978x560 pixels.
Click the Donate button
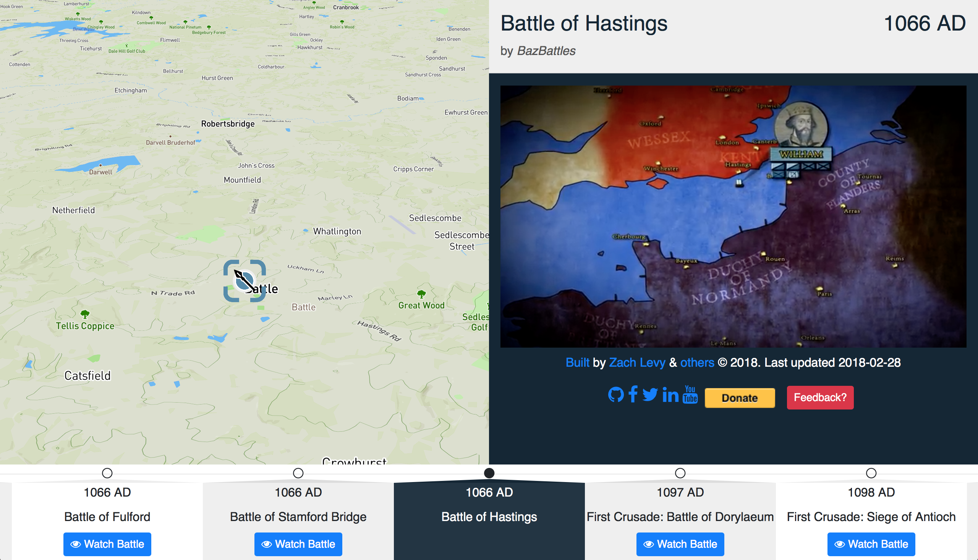coord(739,398)
